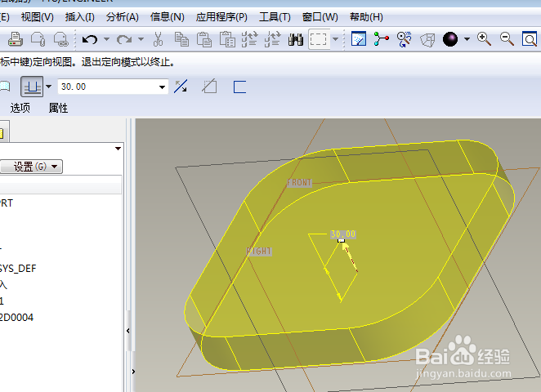Open the 插入(I) menu

coord(80,17)
